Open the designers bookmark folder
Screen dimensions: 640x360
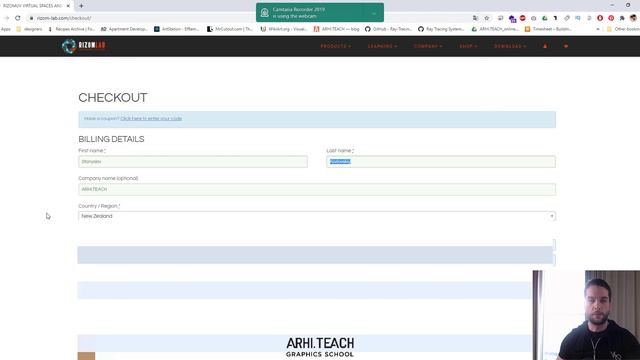(29, 29)
